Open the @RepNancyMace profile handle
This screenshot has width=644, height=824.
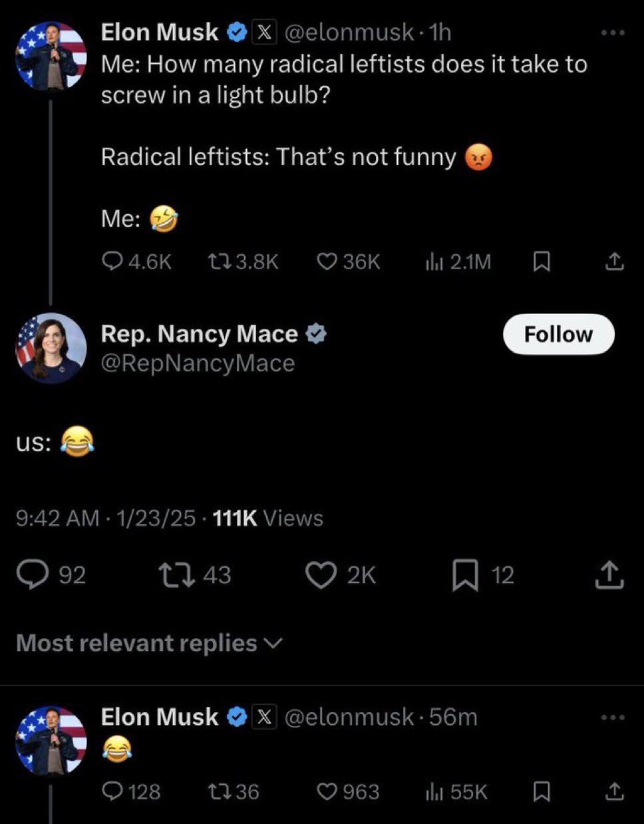[198, 363]
